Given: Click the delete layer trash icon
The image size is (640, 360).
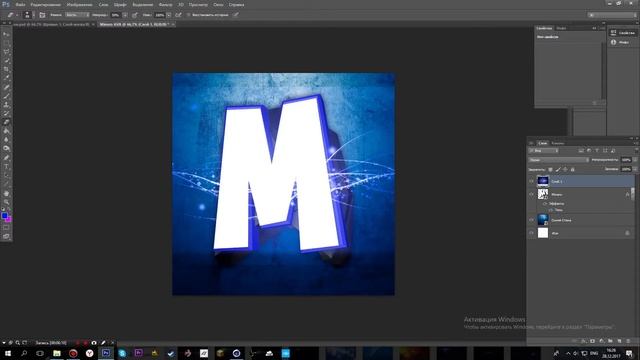Looking at the screenshot, I should (628, 341).
